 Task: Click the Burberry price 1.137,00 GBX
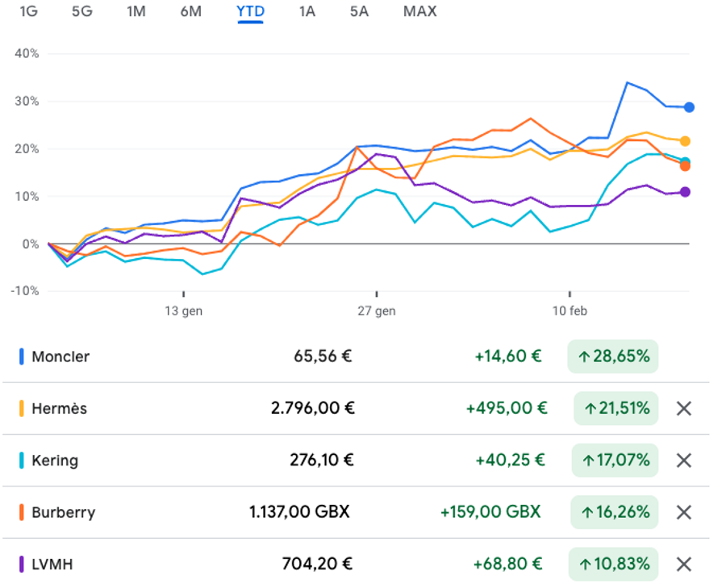(x=299, y=511)
